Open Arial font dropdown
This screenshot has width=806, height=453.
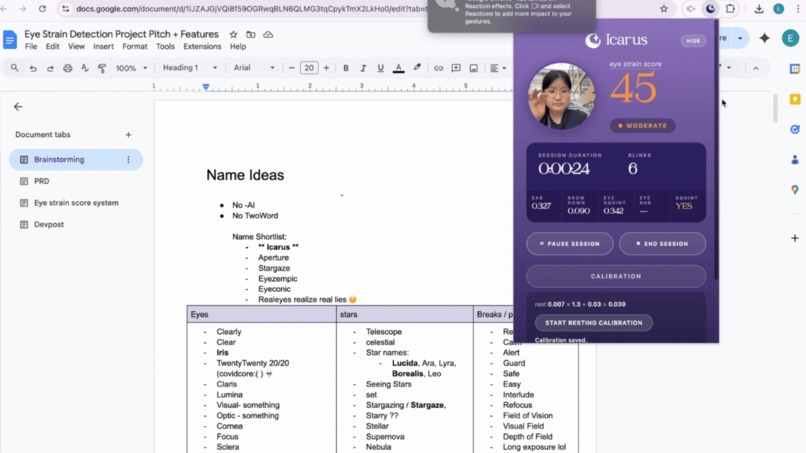coord(254,68)
